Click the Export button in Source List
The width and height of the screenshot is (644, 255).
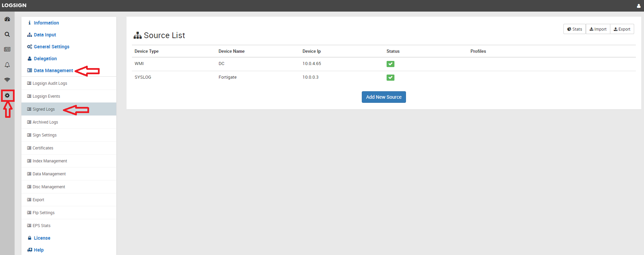coord(622,29)
